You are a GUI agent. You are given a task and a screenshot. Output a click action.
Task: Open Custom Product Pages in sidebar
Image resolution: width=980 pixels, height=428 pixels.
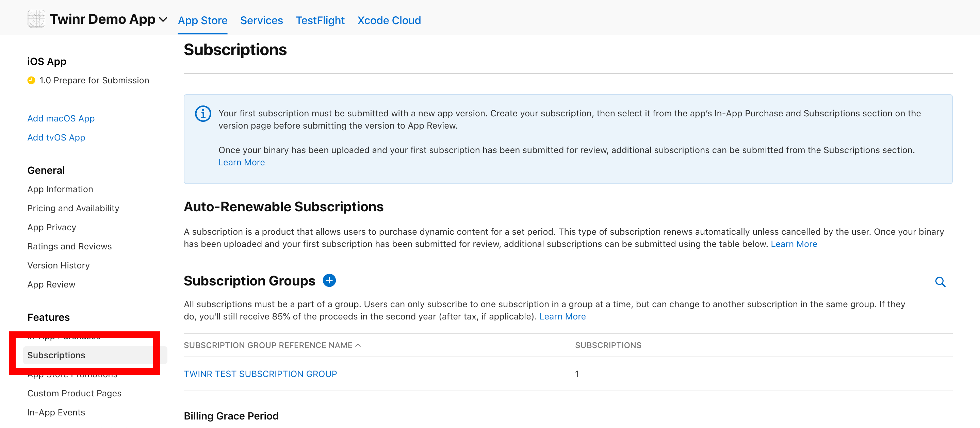point(74,393)
